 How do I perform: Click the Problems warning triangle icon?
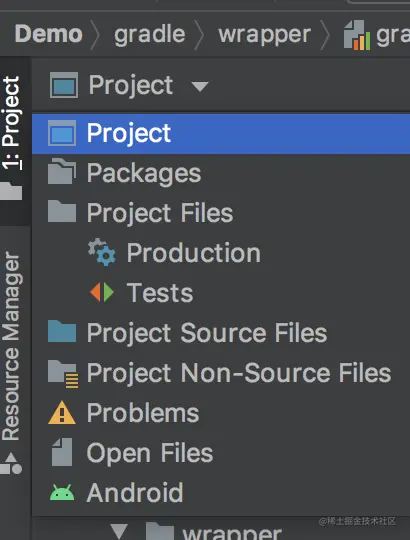tap(62, 412)
